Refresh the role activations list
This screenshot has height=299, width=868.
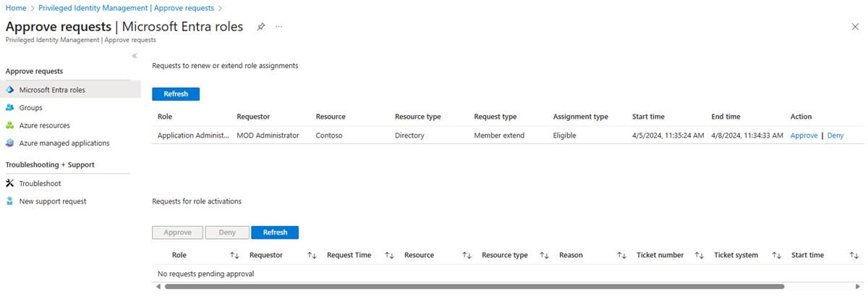[275, 232]
